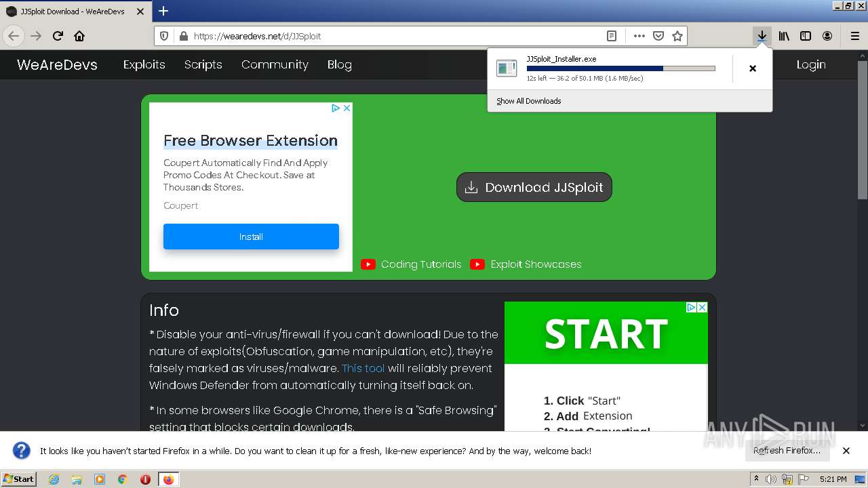The width and height of the screenshot is (868, 488).
Task: Open the Exploits menu item
Action: (x=144, y=64)
